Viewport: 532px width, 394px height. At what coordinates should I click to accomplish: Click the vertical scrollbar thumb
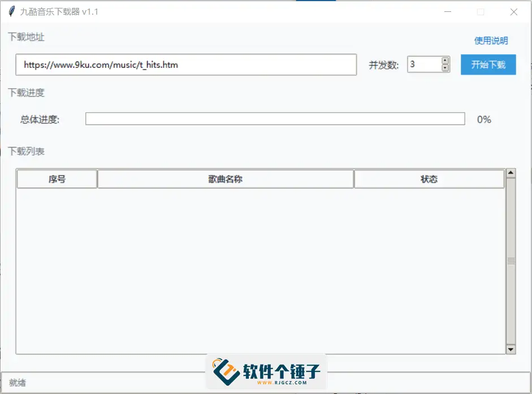511,260
